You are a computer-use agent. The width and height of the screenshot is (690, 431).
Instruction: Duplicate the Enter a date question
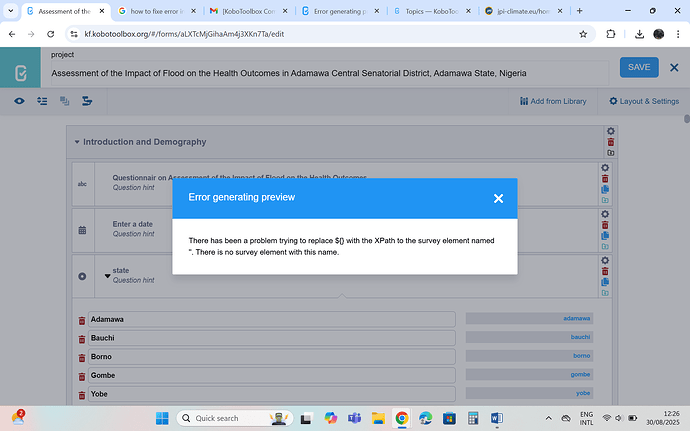[x=605, y=236]
